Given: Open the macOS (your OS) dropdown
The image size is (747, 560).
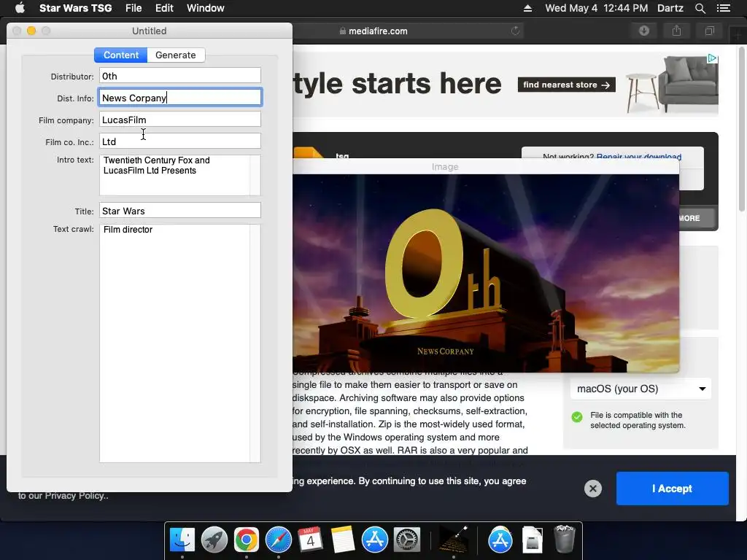Looking at the screenshot, I should (640, 389).
